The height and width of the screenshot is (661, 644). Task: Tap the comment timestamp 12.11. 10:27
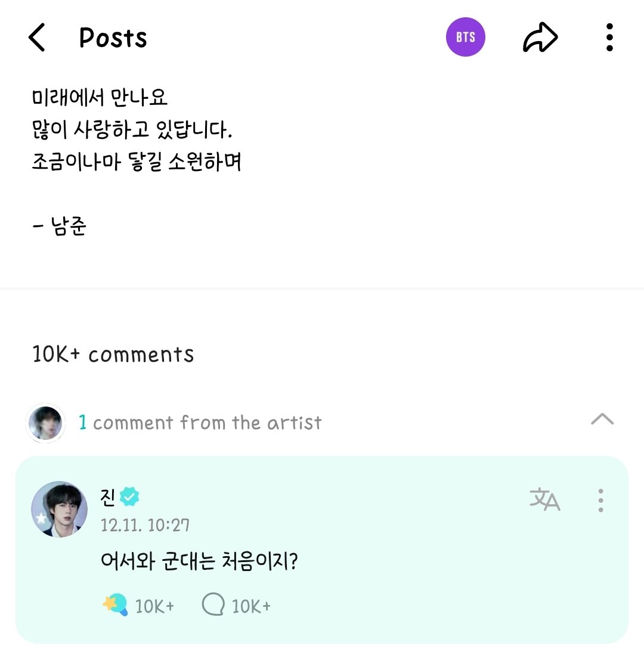[x=145, y=525]
